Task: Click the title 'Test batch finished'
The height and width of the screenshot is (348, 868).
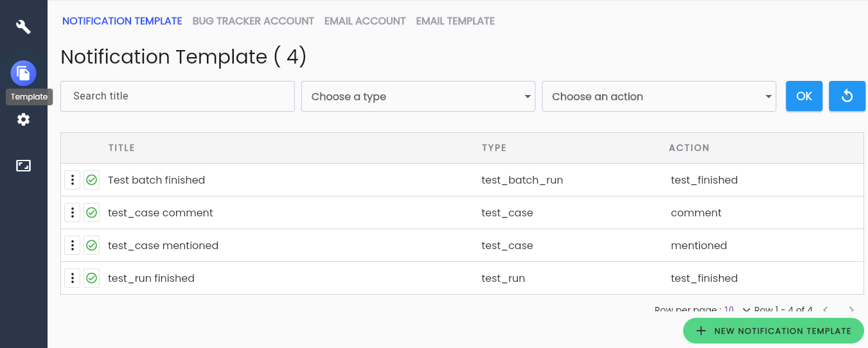Action: (x=156, y=180)
